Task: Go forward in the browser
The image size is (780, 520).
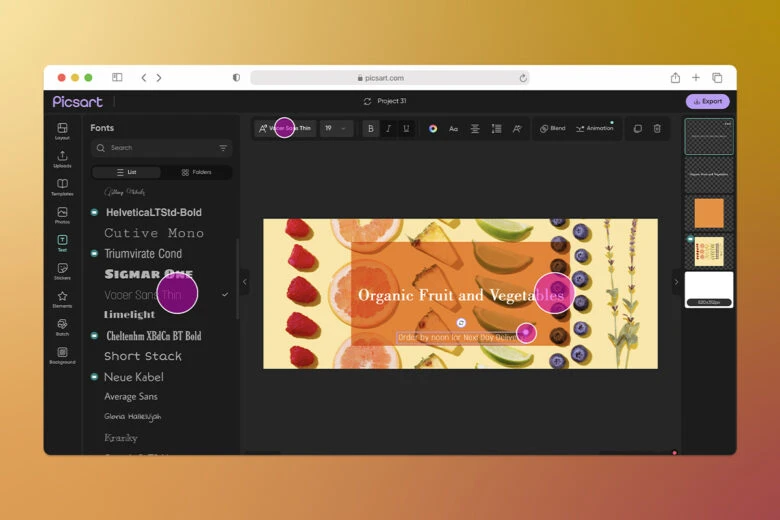Action: (x=159, y=78)
